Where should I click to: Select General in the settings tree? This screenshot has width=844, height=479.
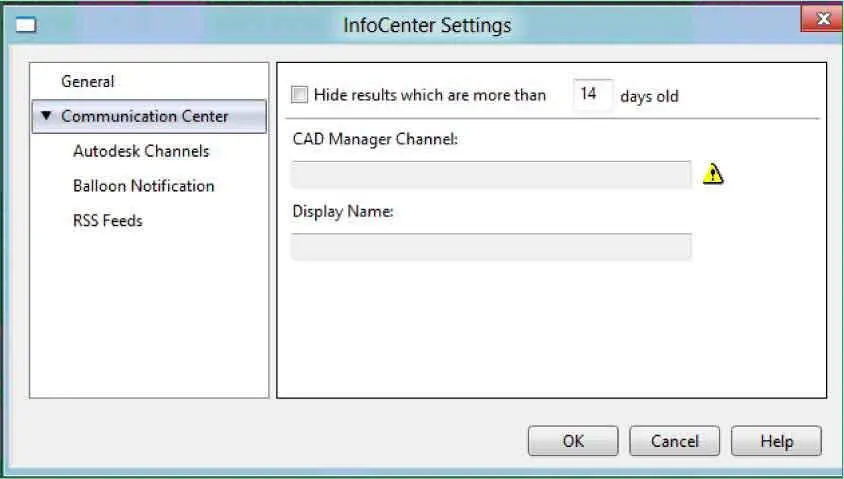pyautogui.click(x=88, y=82)
